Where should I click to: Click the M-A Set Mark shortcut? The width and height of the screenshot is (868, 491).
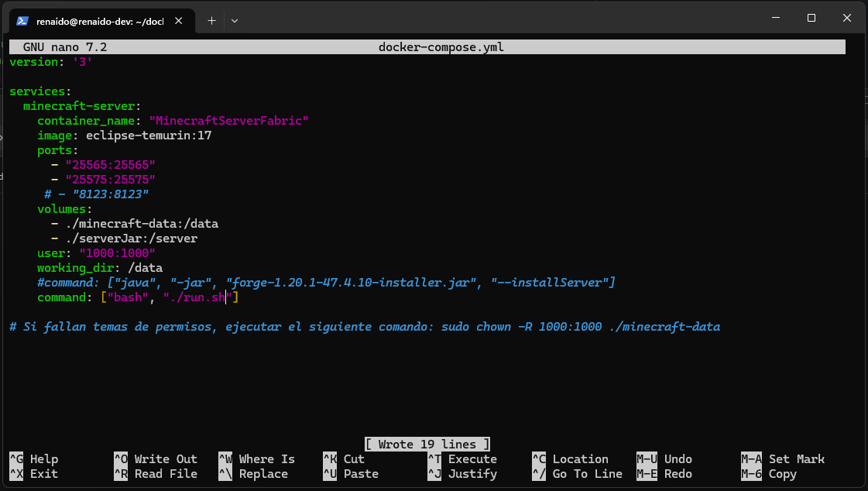point(783,459)
